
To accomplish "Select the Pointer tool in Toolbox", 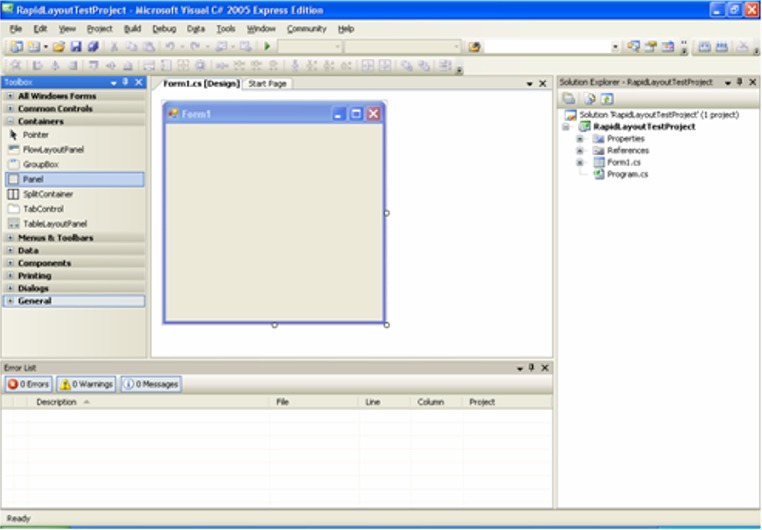I will (x=74, y=135).
